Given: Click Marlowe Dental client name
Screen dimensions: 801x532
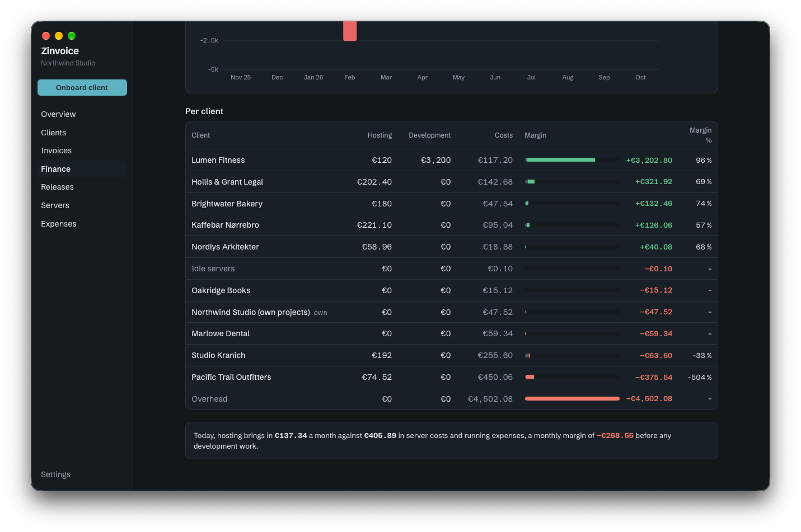Looking at the screenshot, I should pyautogui.click(x=221, y=333).
